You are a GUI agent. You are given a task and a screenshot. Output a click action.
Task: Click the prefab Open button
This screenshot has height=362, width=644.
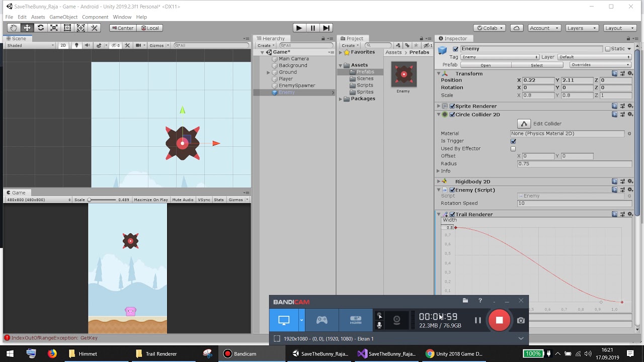486,65
